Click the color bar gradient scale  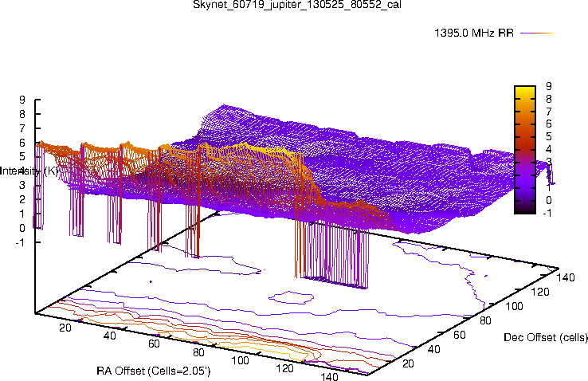click(x=524, y=150)
